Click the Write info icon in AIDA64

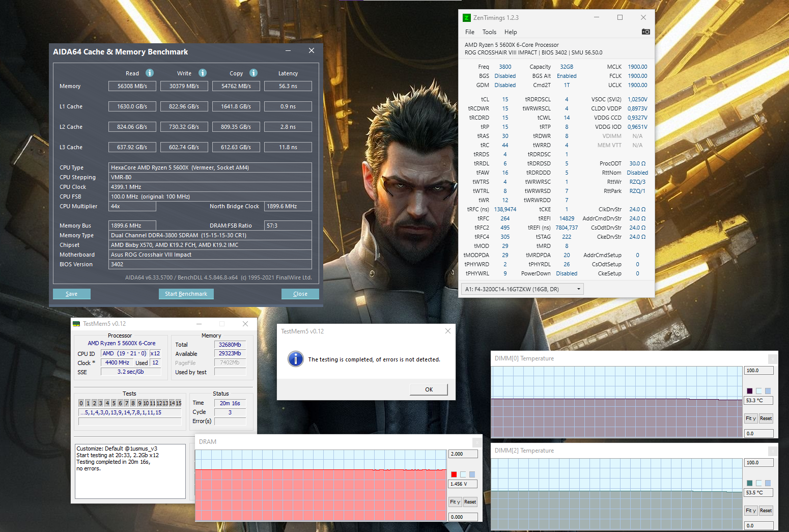point(202,73)
